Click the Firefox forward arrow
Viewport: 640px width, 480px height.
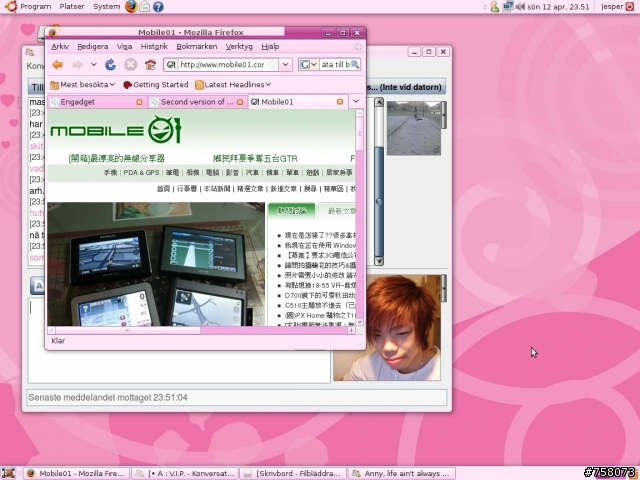(77, 64)
